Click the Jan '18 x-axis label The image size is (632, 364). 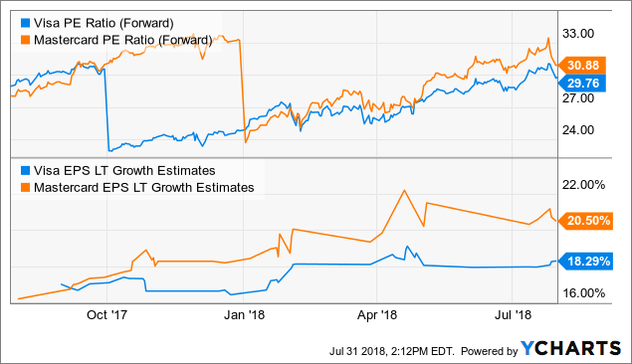pyautogui.click(x=244, y=315)
